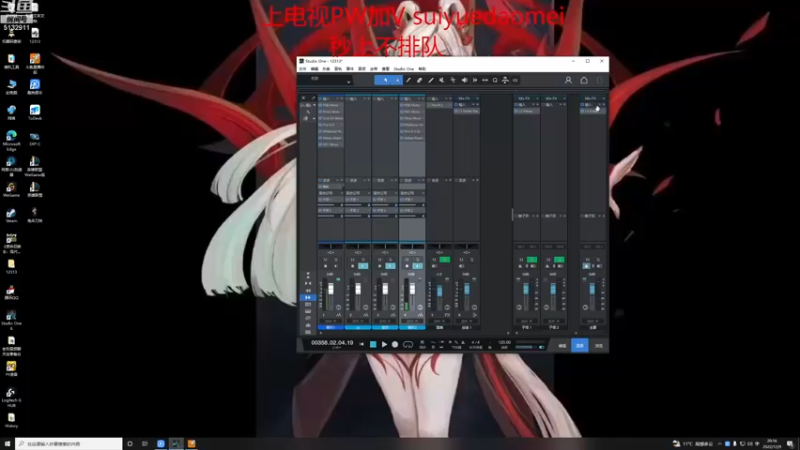Open the 编辑 menu in menu bar
This screenshot has height=450, width=800.
click(x=314, y=69)
